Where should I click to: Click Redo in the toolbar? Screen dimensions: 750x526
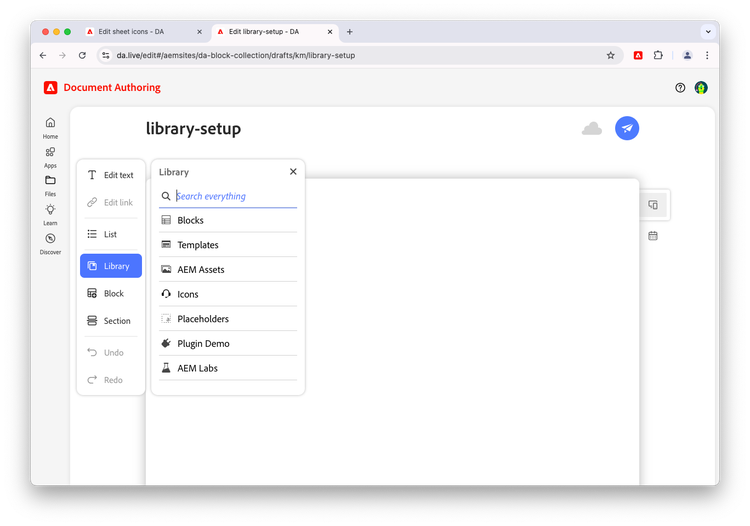(x=111, y=380)
